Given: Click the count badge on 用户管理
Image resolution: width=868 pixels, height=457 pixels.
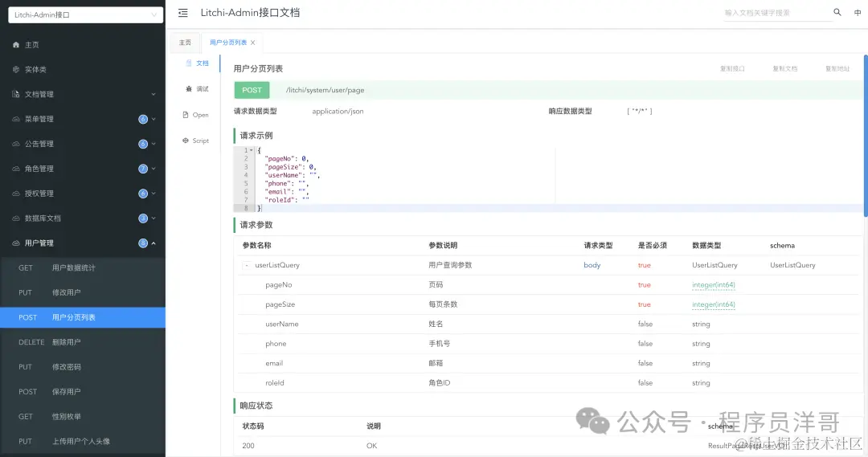Looking at the screenshot, I should [x=143, y=243].
